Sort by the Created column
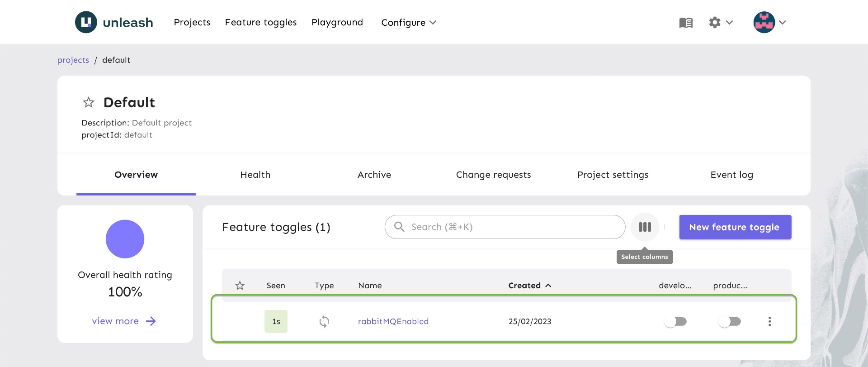 click(529, 286)
